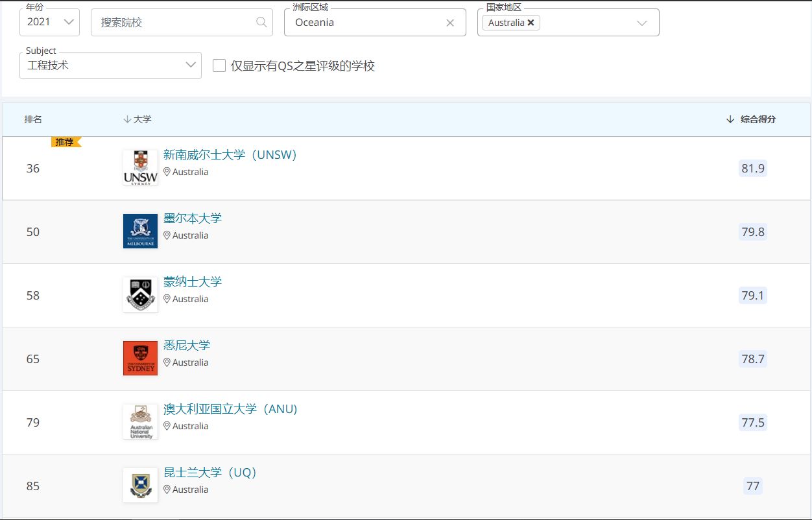Click the 77.5 score for ANU
The image size is (812, 520).
[753, 423]
